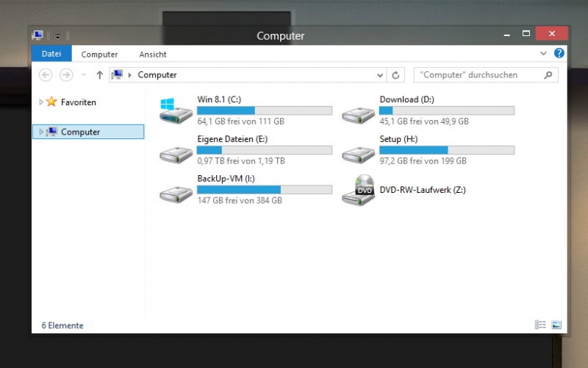The width and height of the screenshot is (588, 368).
Task: Open the Computer ribbon tab
Action: 99,54
